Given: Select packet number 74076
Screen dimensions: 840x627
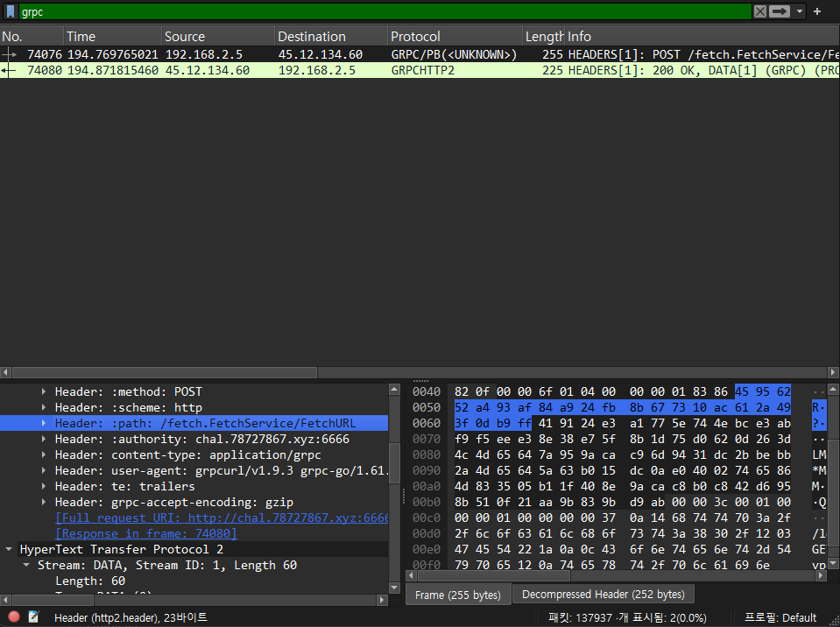Looking at the screenshot, I should pos(45,54).
